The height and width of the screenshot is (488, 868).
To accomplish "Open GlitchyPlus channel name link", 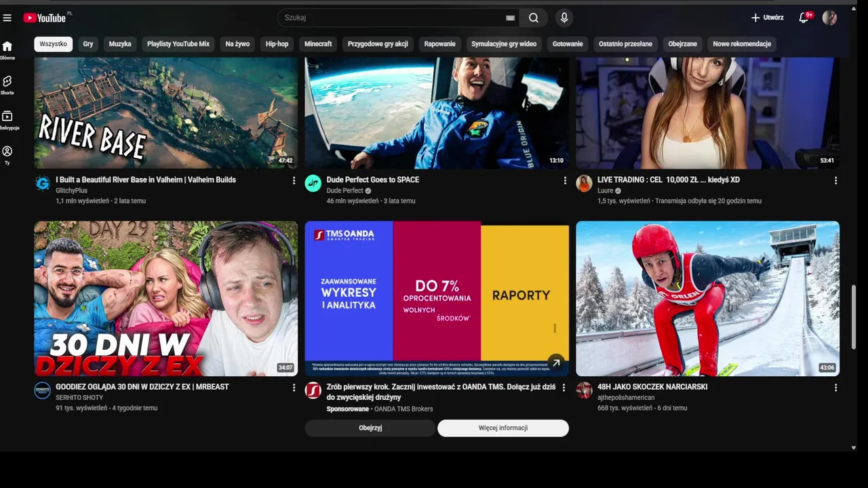I will point(71,190).
